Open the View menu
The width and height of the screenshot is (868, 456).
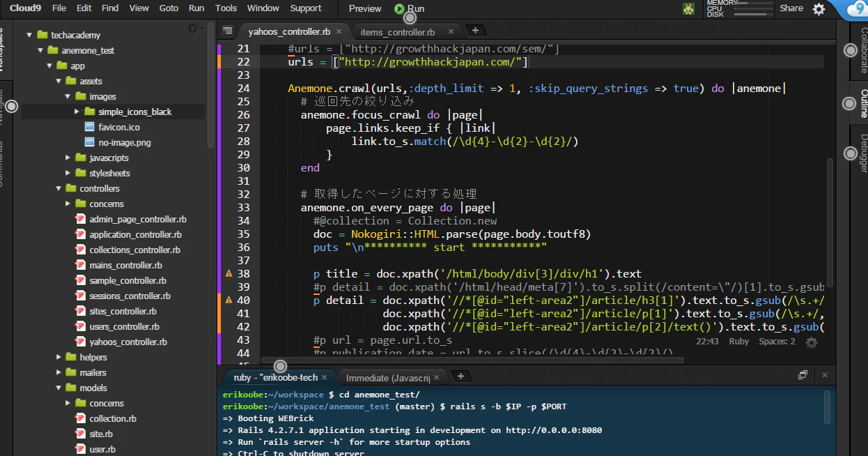tap(139, 8)
